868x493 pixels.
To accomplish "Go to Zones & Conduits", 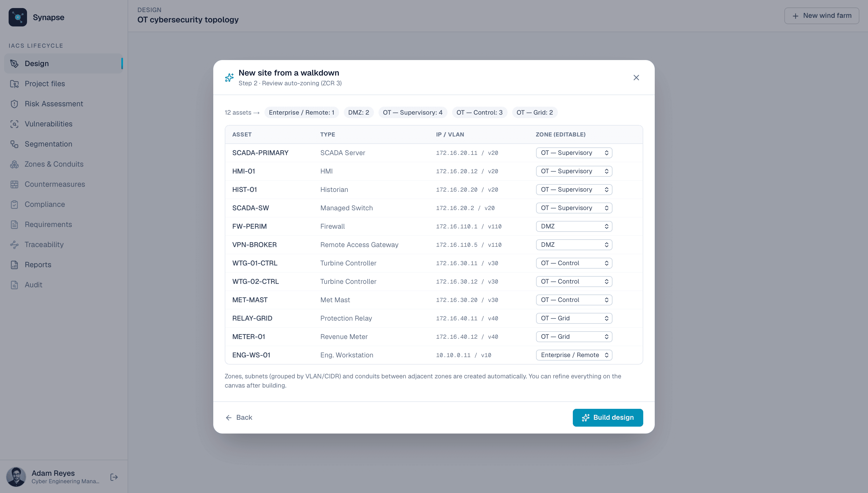I will [x=63, y=164].
